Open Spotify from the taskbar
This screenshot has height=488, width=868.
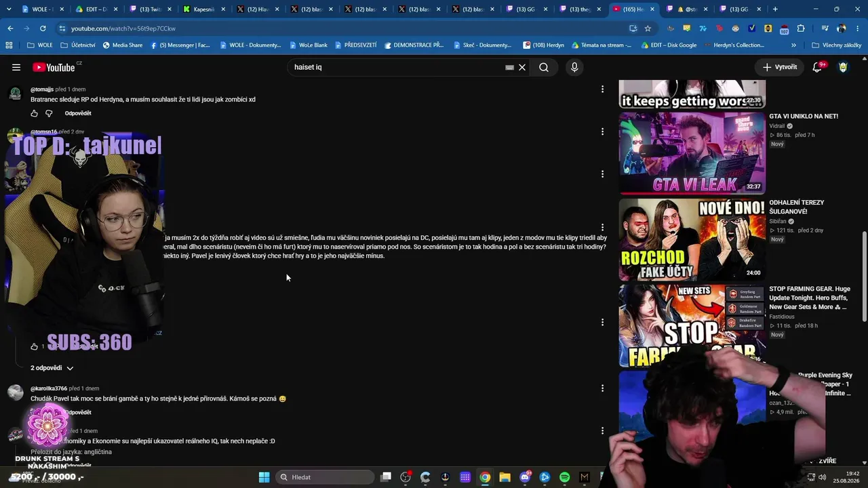tap(565, 477)
